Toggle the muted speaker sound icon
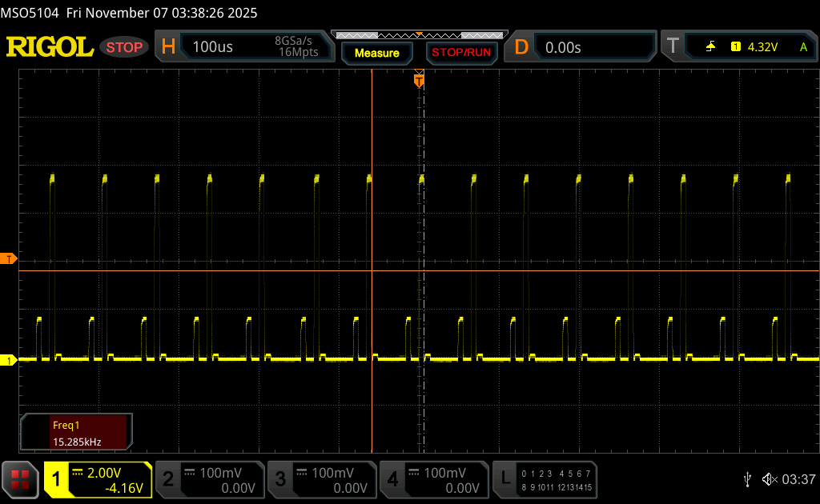Image resolution: width=820 pixels, height=504 pixels. tap(769, 479)
